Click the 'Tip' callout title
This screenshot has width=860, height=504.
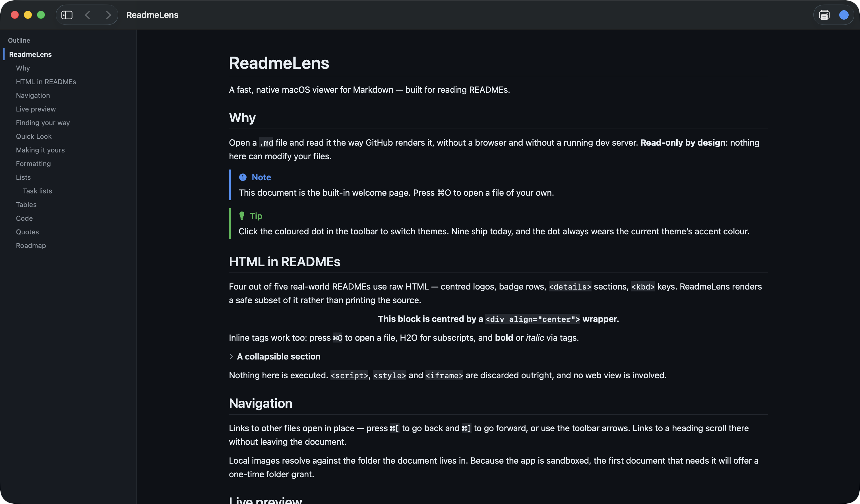point(256,216)
